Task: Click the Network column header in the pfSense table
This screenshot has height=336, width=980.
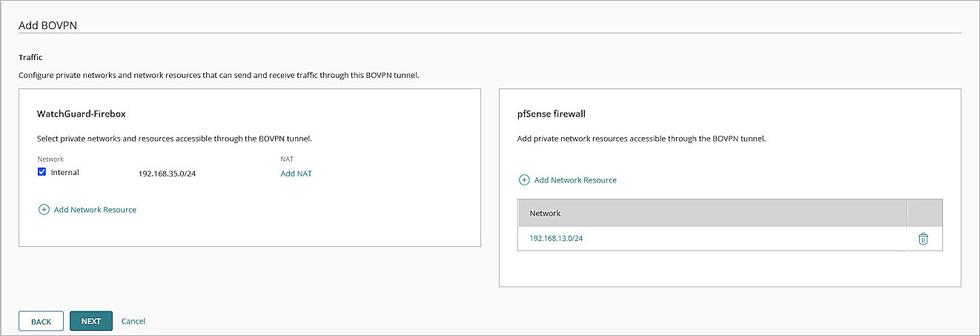Action: [545, 213]
